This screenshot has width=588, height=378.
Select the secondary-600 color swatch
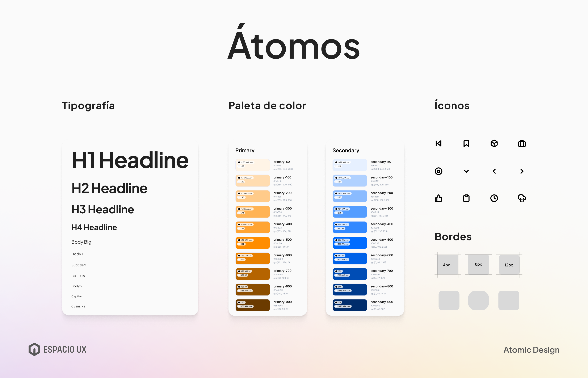[x=350, y=259]
